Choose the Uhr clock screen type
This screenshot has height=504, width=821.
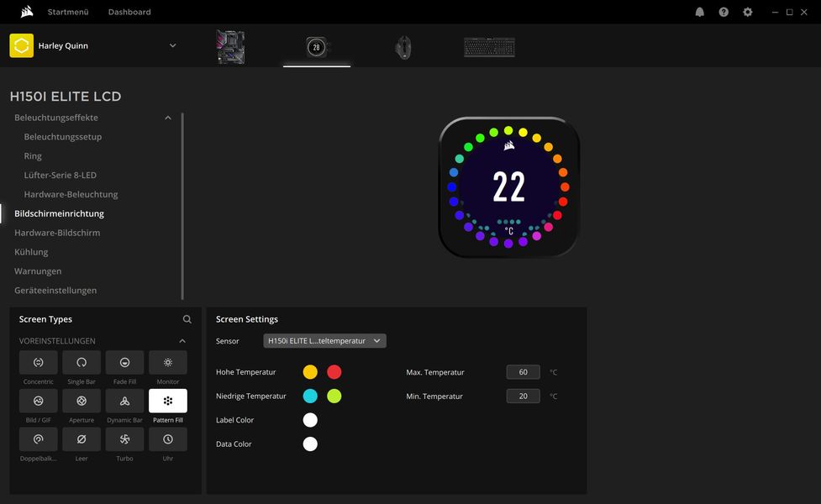pos(168,439)
